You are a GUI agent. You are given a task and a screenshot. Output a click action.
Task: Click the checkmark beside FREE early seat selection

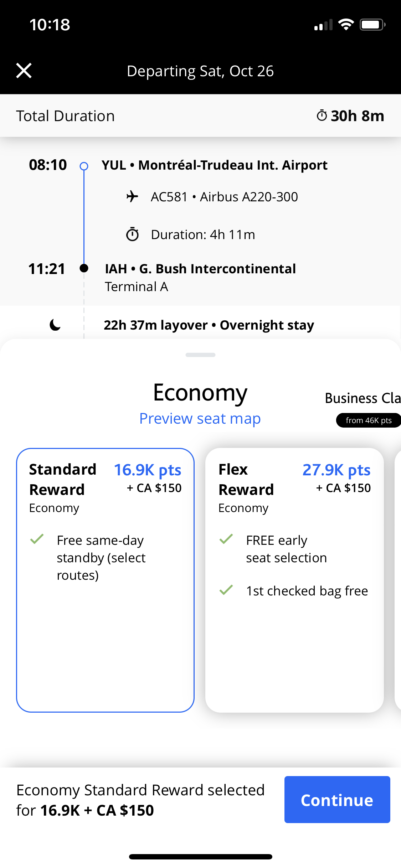[x=226, y=539]
